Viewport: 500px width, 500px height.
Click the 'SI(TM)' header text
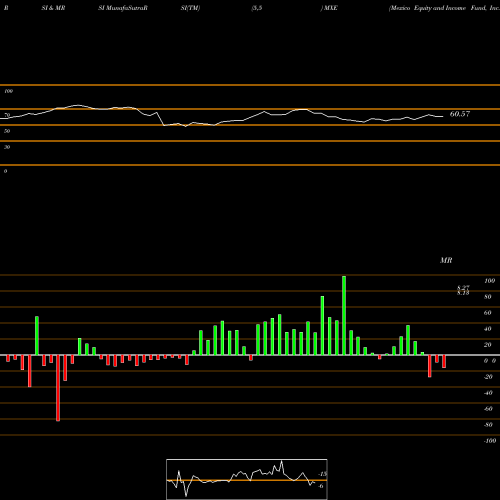tap(190, 8)
